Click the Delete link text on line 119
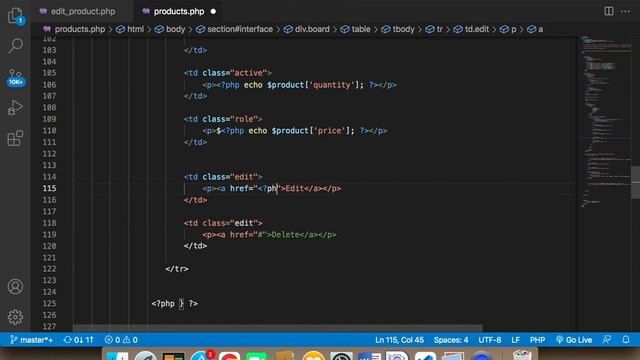 point(285,235)
